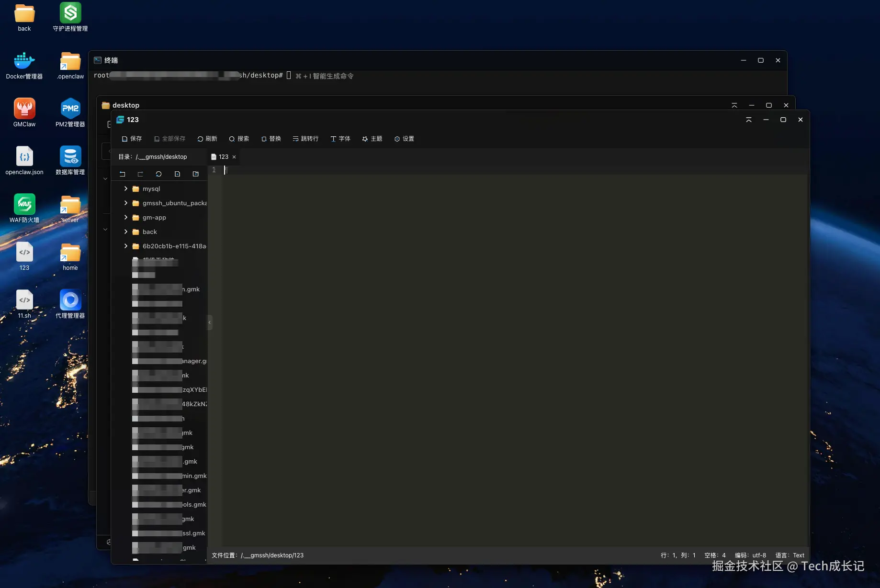Click 跳转行 (go to line) in the toolbar
This screenshot has height=588, width=880.
click(x=305, y=139)
